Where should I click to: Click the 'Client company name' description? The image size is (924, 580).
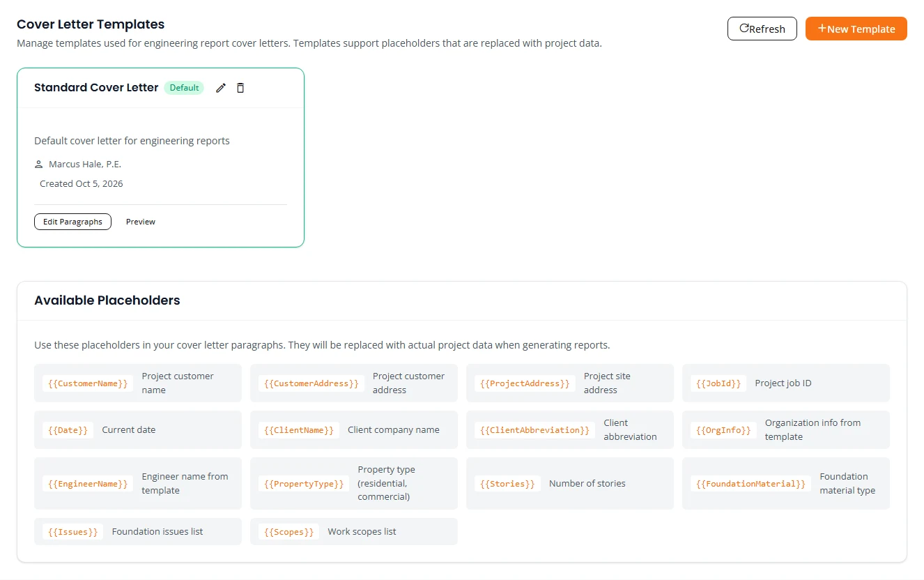point(394,430)
